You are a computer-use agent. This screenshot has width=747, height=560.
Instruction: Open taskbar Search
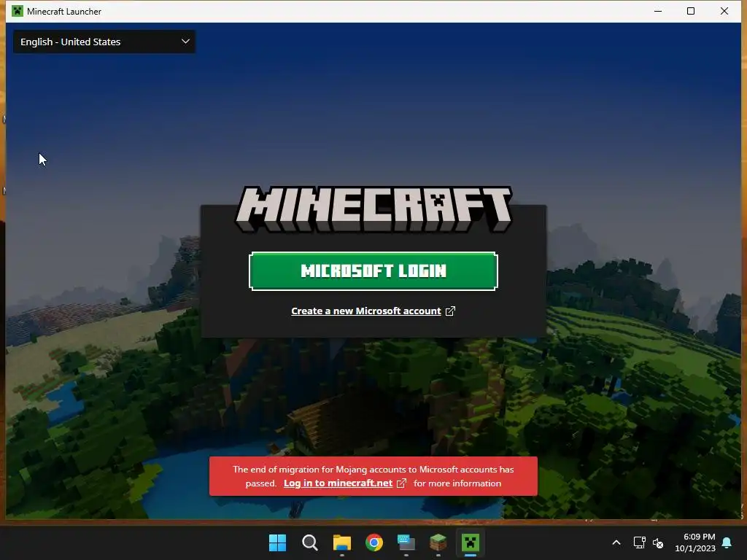pos(309,542)
